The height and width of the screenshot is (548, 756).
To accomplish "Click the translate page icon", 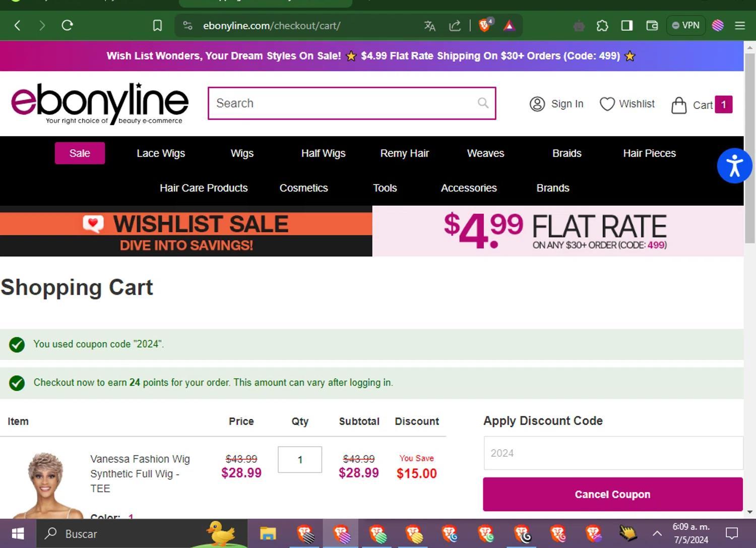I will pos(429,26).
